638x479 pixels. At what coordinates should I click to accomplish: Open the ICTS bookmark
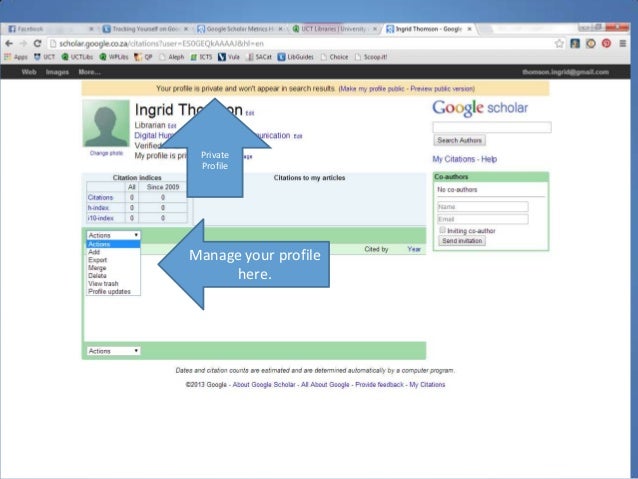[201, 57]
